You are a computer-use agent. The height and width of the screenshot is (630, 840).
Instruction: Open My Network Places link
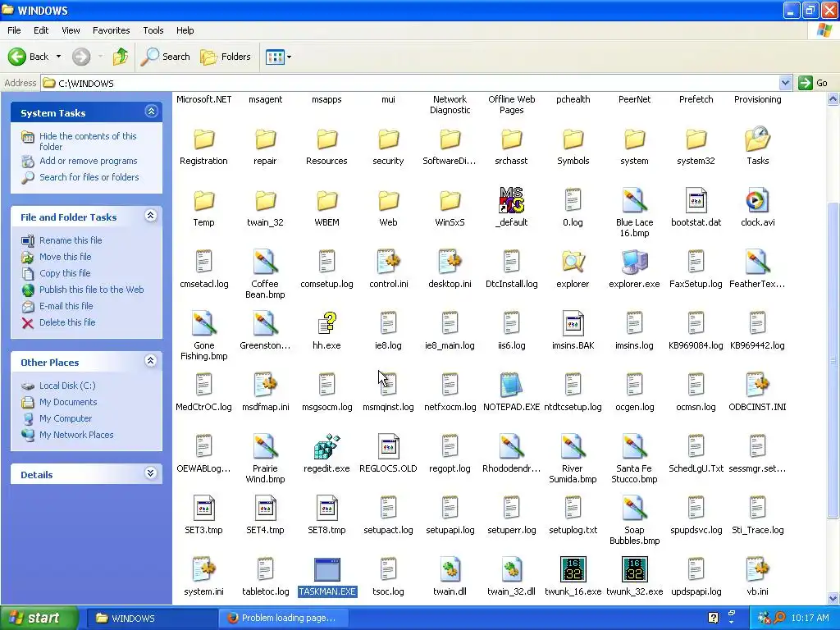tap(76, 435)
